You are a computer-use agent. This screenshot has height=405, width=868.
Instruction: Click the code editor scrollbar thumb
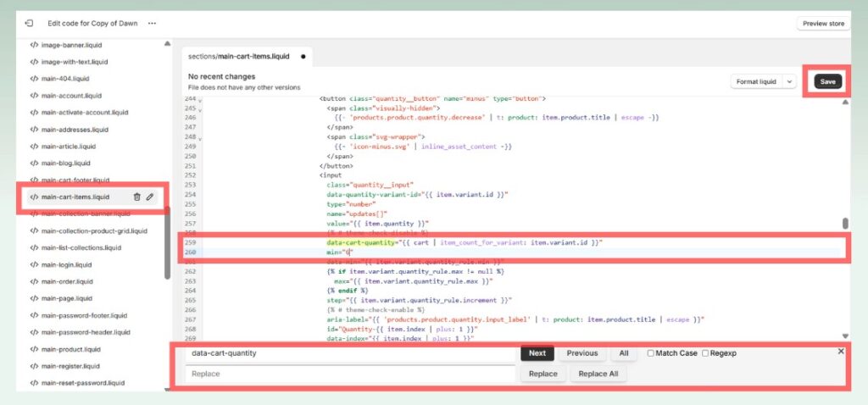[x=845, y=223]
